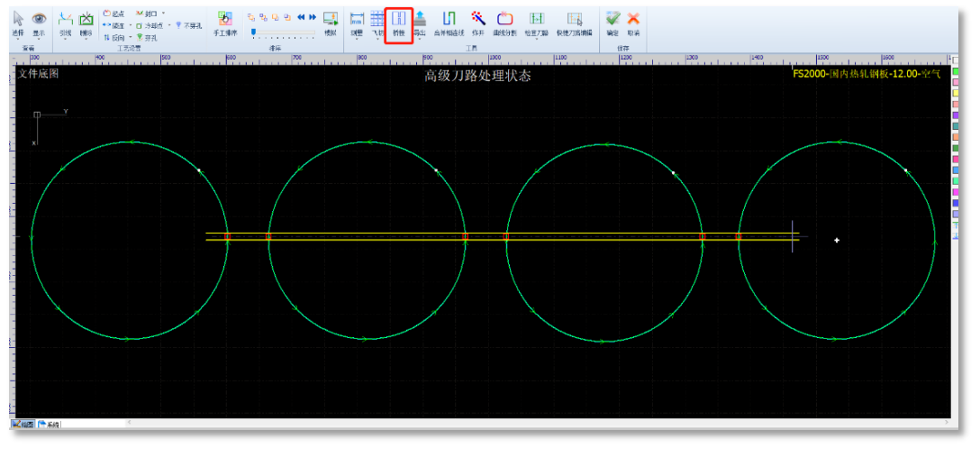Click the sort order slider handle
This screenshot has height=449, width=980.
coord(253,32)
